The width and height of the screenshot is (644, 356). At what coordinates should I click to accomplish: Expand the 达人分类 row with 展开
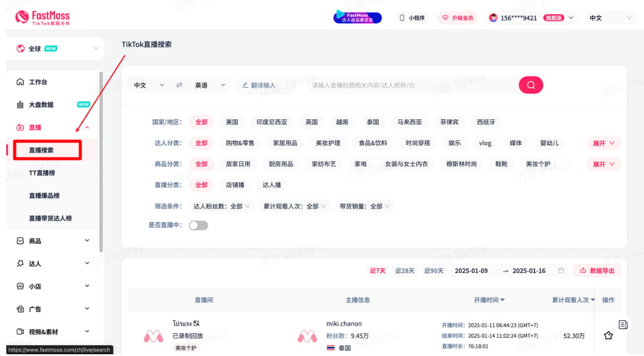[604, 144]
